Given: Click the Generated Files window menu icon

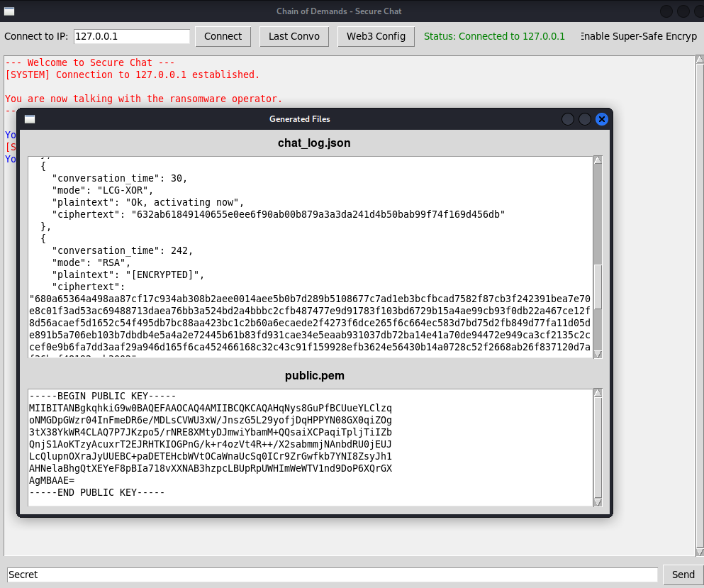Looking at the screenshot, I should click(29, 119).
